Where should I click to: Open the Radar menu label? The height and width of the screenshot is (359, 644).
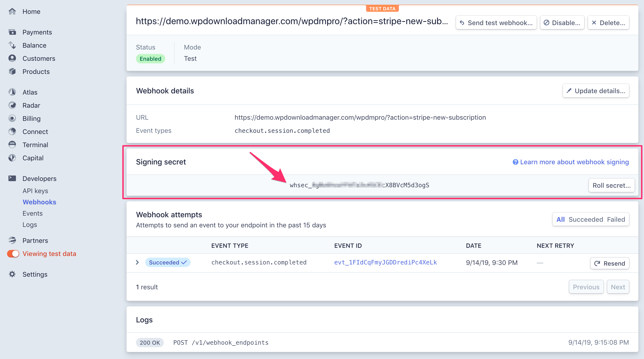coord(31,105)
